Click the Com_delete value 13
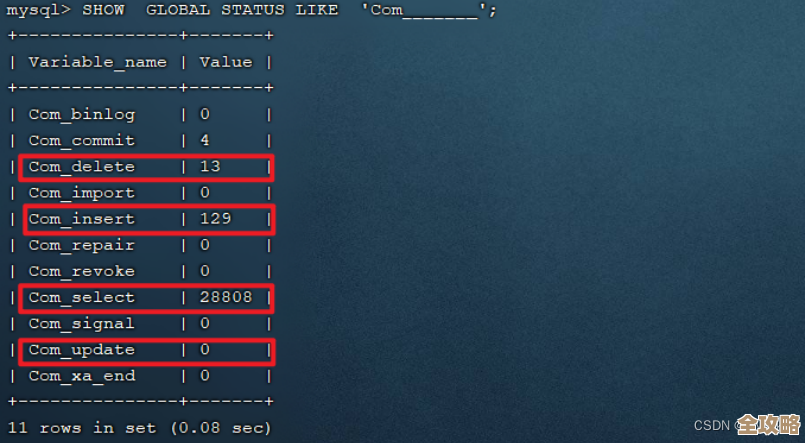Image resolution: width=805 pixels, height=443 pixels. (210, 167)
